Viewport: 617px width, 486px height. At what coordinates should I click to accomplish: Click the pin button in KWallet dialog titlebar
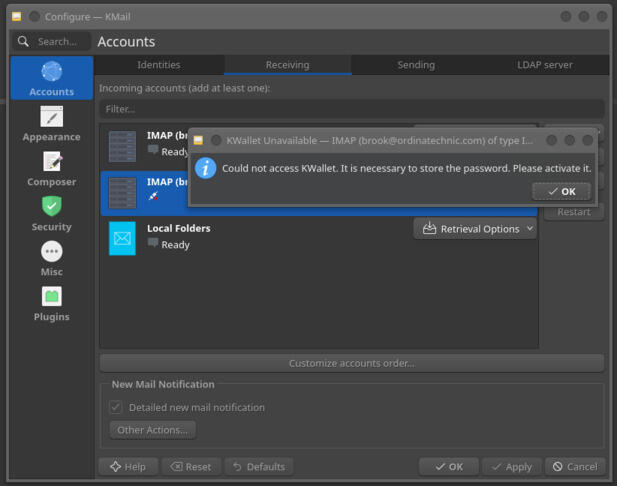tap(216, 140)
